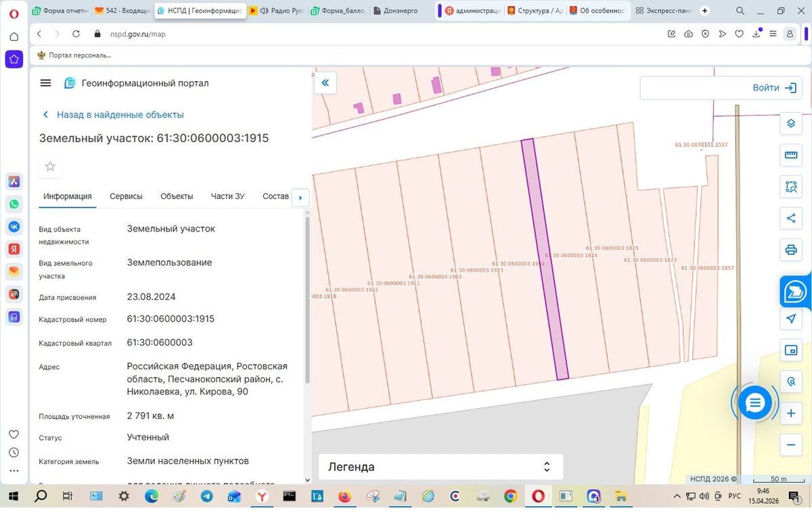This screenshot has width=812, height=526.
Task: Expand the Легенда dropdown
Action: point(441,467)
